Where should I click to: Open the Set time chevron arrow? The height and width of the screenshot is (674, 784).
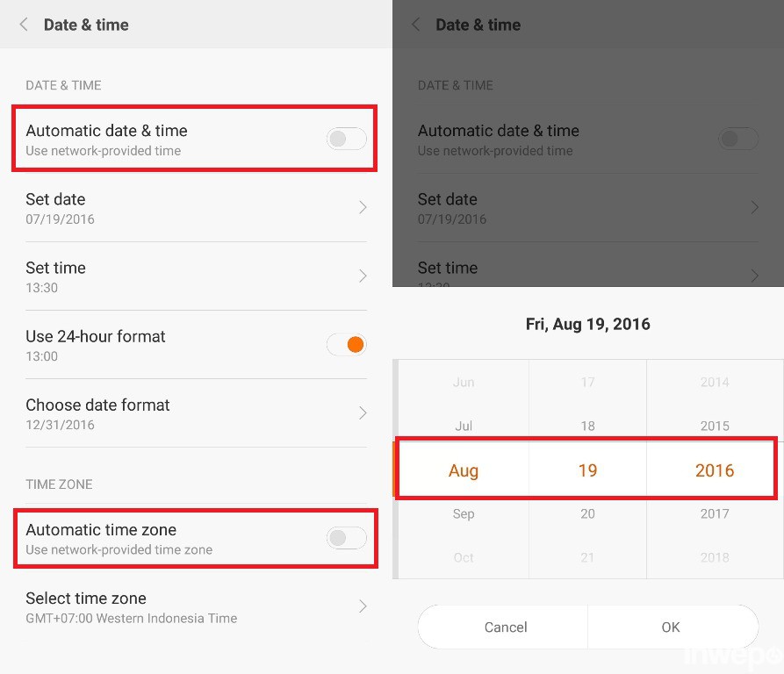(363, 276)
